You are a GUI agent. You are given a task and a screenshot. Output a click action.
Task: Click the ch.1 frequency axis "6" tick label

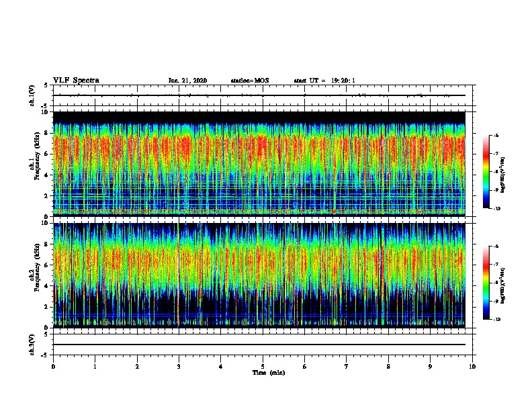point(47,154)
